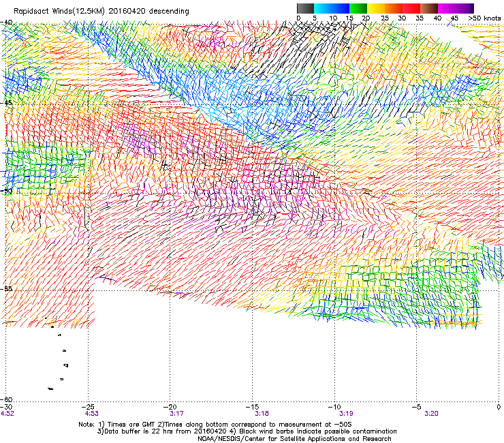The width and height of the screenshot is (504, 443).
Task: Click the '-55' latitude axis label
Action: click(x=6, y=288)
